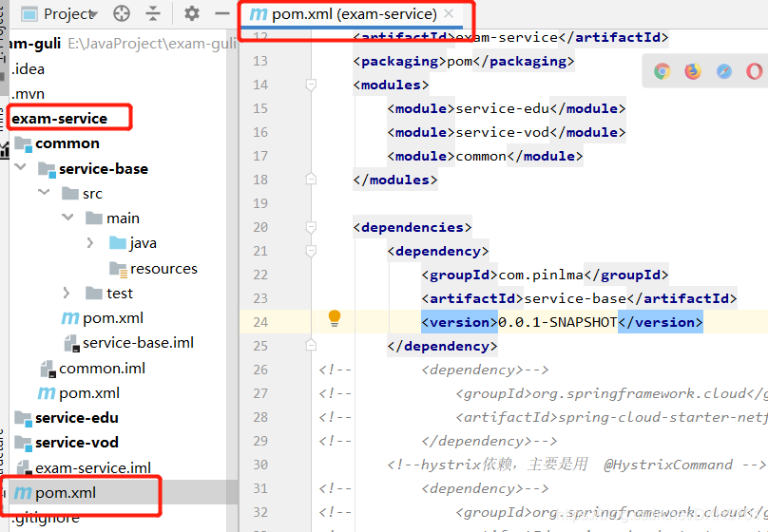Click the Maven icon beside root pom.xml
The width and height of the screenshot is (768, 532).
23,493
